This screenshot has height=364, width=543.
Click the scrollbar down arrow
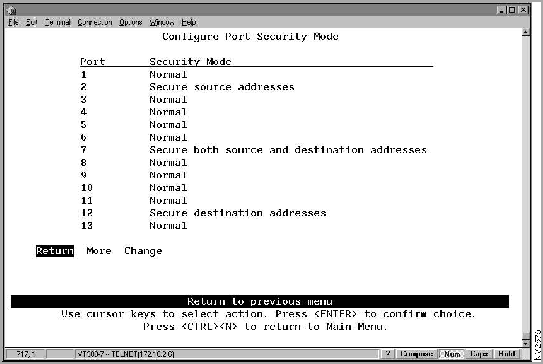526,343
